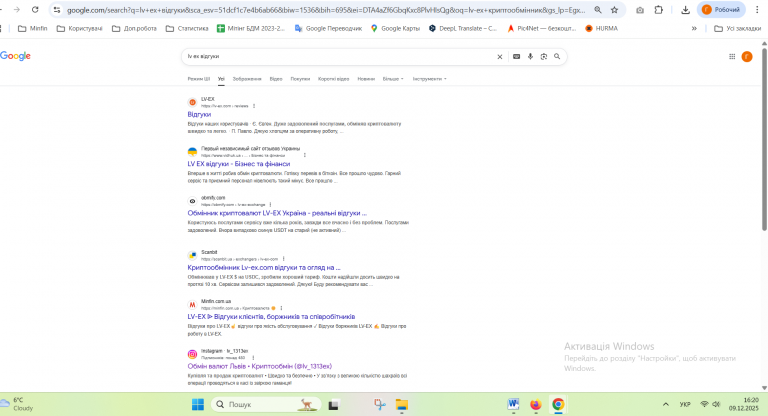The height and width of the screenshot is (416, 768).
Task: Switch to the Режим ШІ tab
Action: (198, 79)
